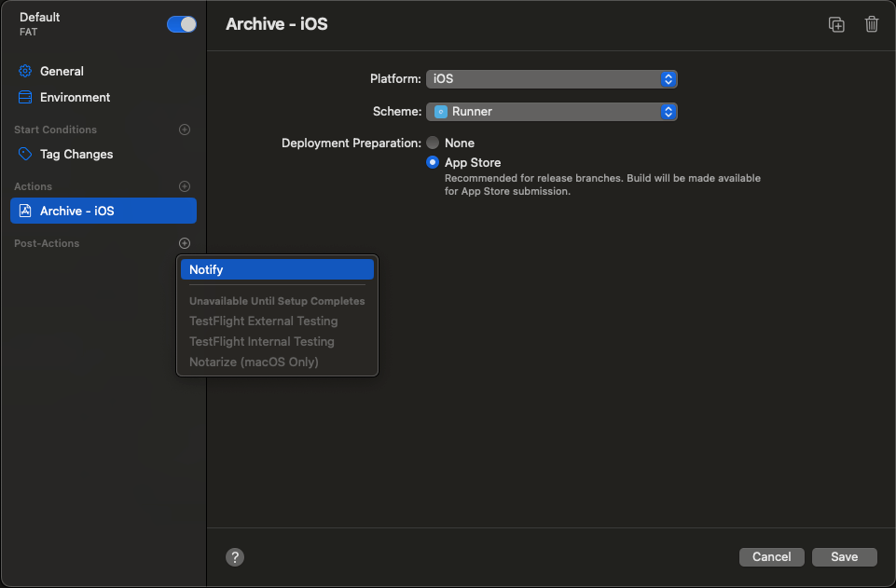Click the Platform dropdown stepper arrows
This screenshot has width=896, height=588.
click(668, 79)
